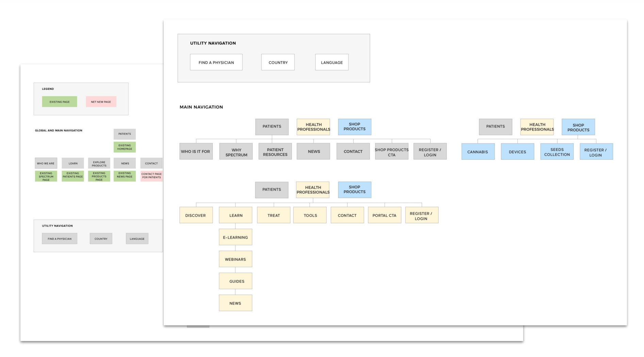Select the PORTAL CTA box

click(384, 215)
